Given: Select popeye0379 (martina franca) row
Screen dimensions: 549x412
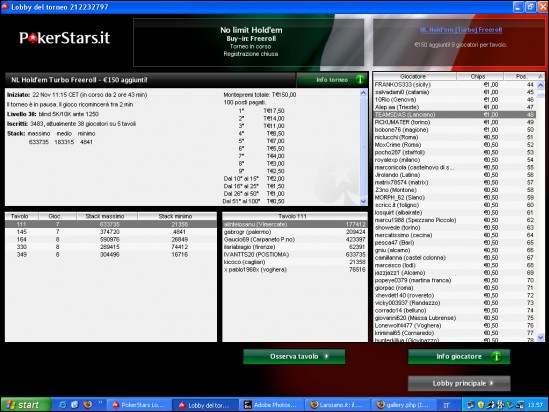Looking at the screenshot, I should coord(454,280).
